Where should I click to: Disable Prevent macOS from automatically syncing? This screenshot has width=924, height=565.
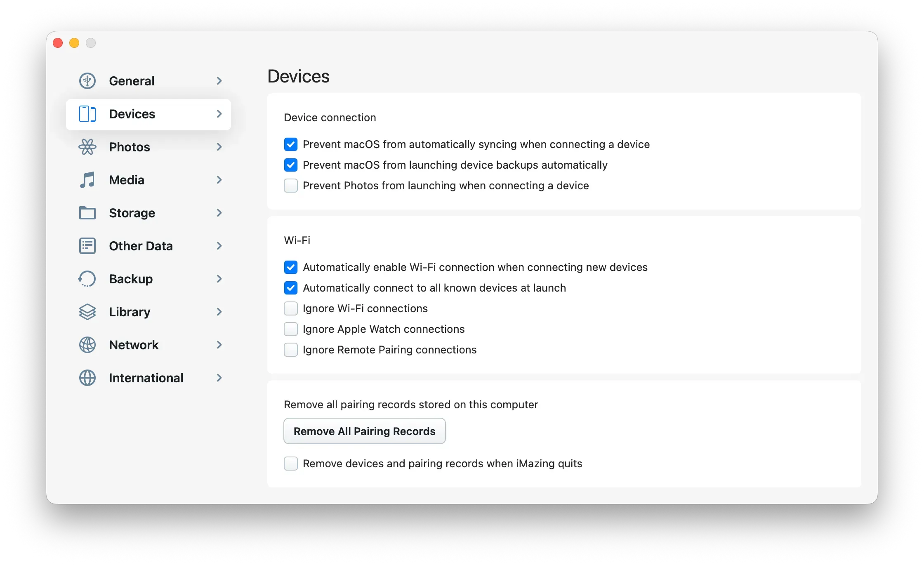[291, 144]
